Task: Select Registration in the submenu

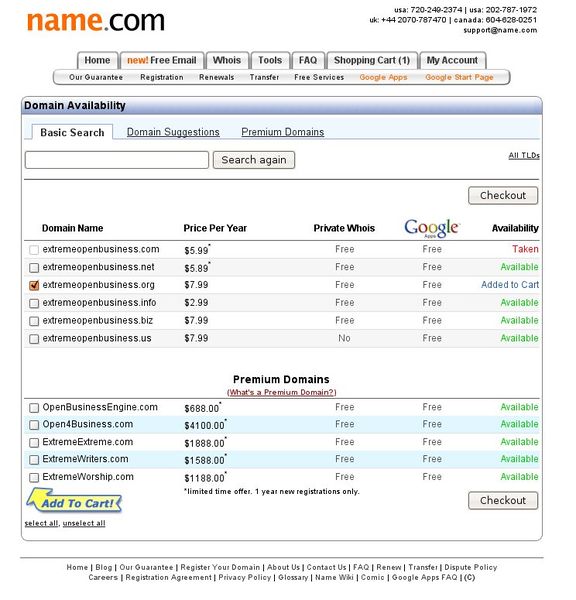Action: (x=162, y=77)
